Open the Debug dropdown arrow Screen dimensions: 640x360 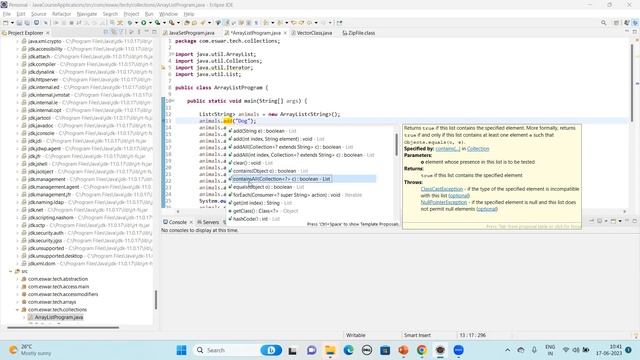pyautogui.click(x=136, y=23)
